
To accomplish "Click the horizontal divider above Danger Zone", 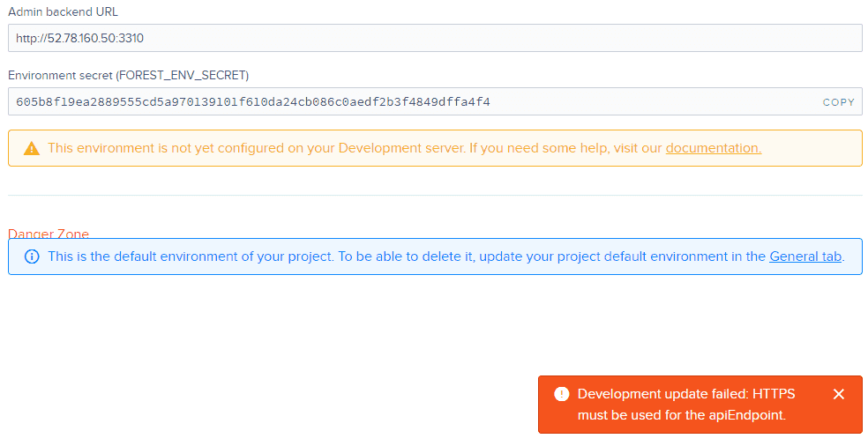I will [x=435, y=195].
